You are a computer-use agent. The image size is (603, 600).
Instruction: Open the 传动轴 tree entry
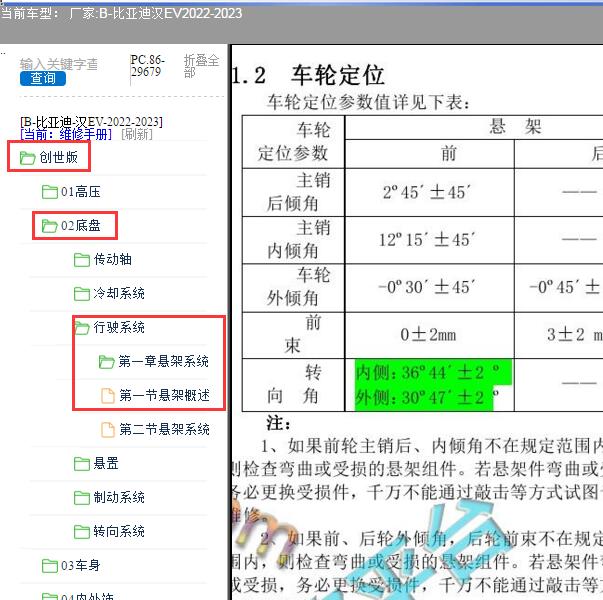[112, 259]
